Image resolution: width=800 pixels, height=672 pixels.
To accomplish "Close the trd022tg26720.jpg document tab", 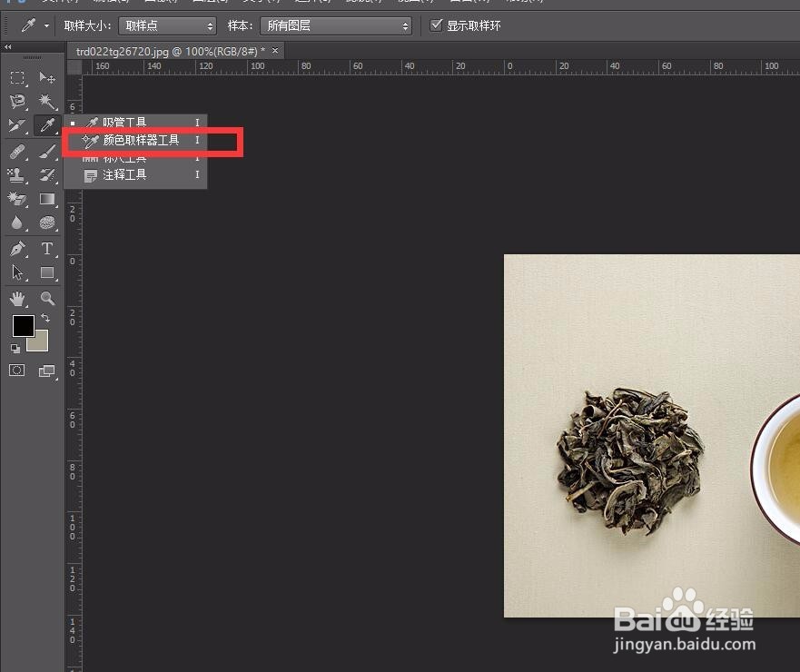I will (275, 51).
